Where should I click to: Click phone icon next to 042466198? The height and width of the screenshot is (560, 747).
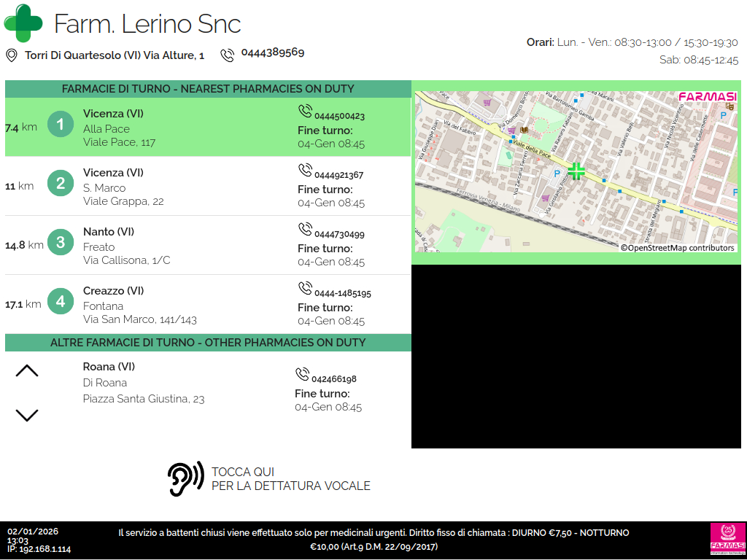click(x=302, y=375)
